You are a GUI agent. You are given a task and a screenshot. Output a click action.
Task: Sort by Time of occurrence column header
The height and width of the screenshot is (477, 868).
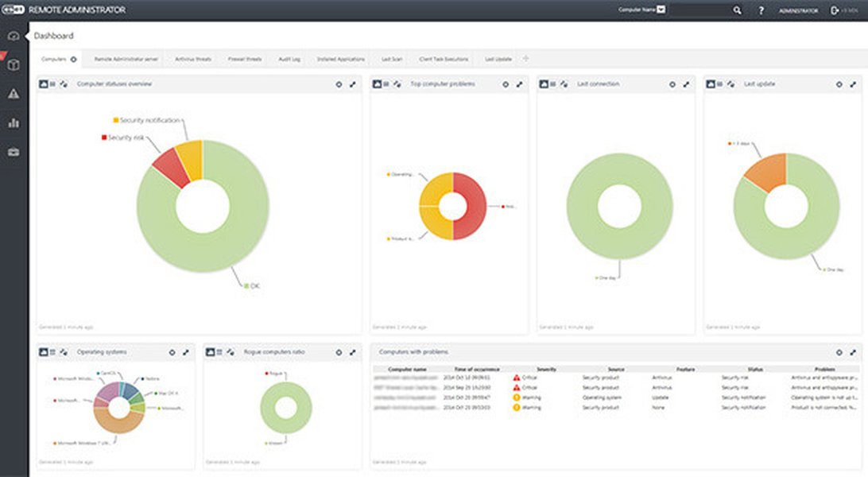tap(477, 369)
